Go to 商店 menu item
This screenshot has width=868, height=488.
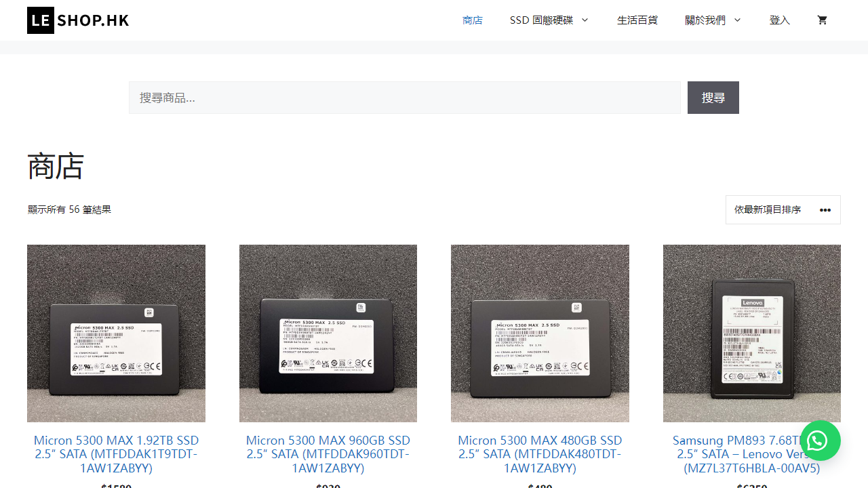click(x=473, y=20)
